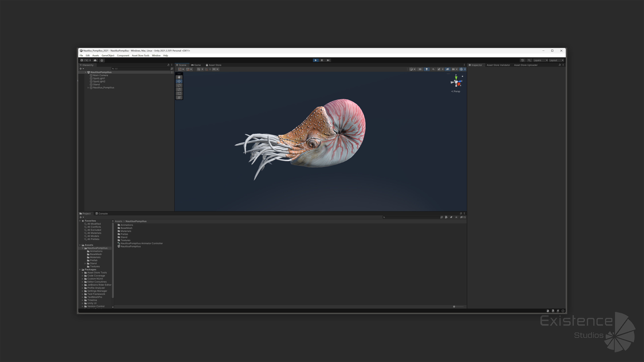644x362 pixels.
Task: Lock the Hierarchy panel
Action: (x=168, y=65)
